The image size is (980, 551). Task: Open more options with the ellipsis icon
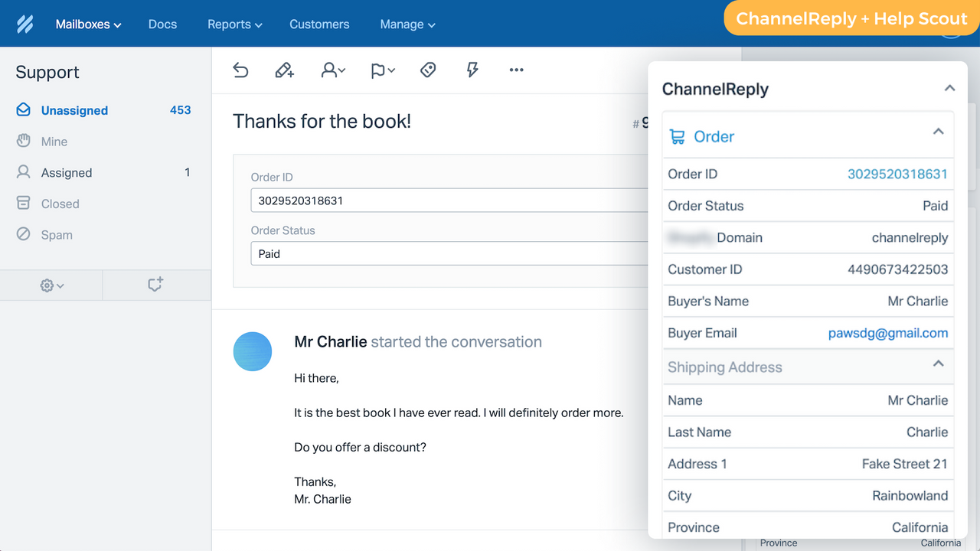(x=516, y=70)
